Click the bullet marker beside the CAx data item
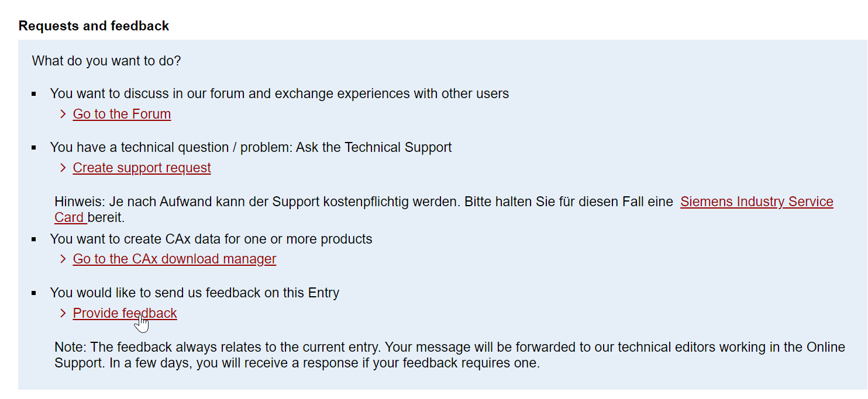The image size is (868, 399). (35, 240)
